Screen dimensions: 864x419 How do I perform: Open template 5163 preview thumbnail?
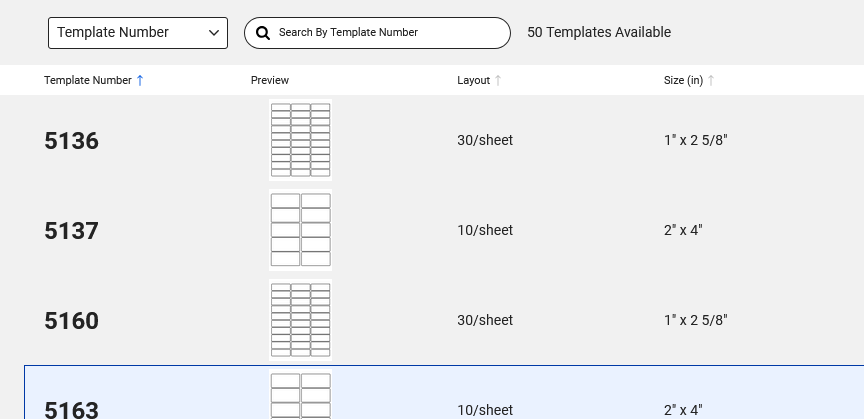pos(300,396)
